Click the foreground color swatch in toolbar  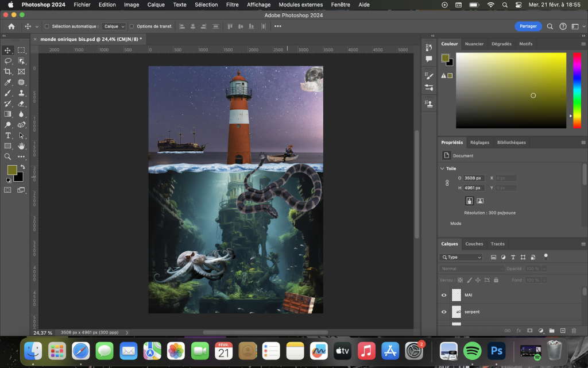[11, 170]
